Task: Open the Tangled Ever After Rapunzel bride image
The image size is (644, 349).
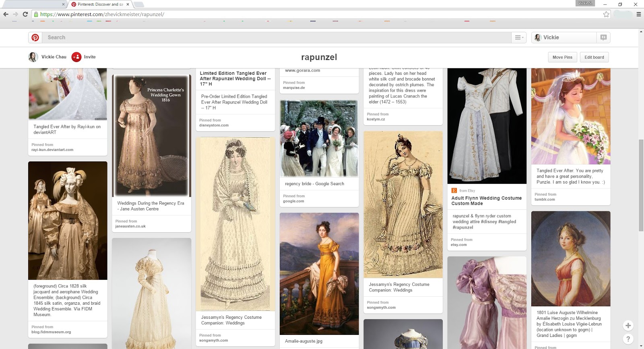Action: 571,116
